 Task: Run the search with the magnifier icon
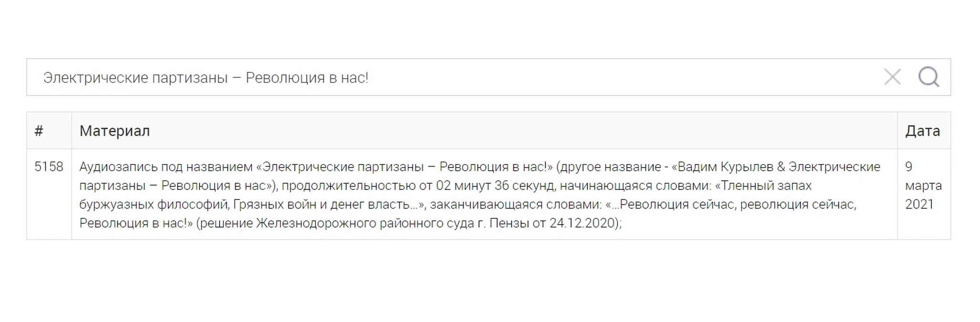[x=928, y=77]
